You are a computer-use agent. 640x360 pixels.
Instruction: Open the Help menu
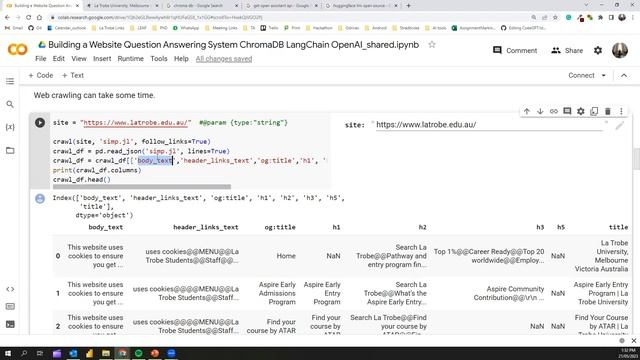point(181,59)
